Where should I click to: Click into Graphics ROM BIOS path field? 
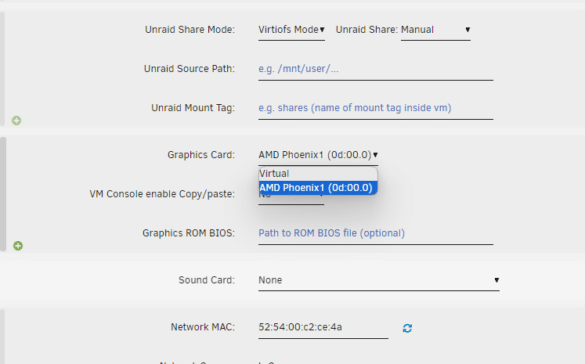pos(376,233)
